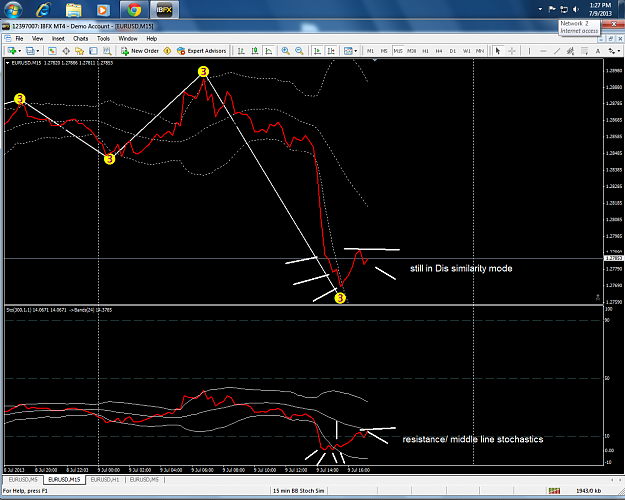This screenshot has height=500, width=625.
Task: Select the Trendline drawing tool
Action: [557, 51]
